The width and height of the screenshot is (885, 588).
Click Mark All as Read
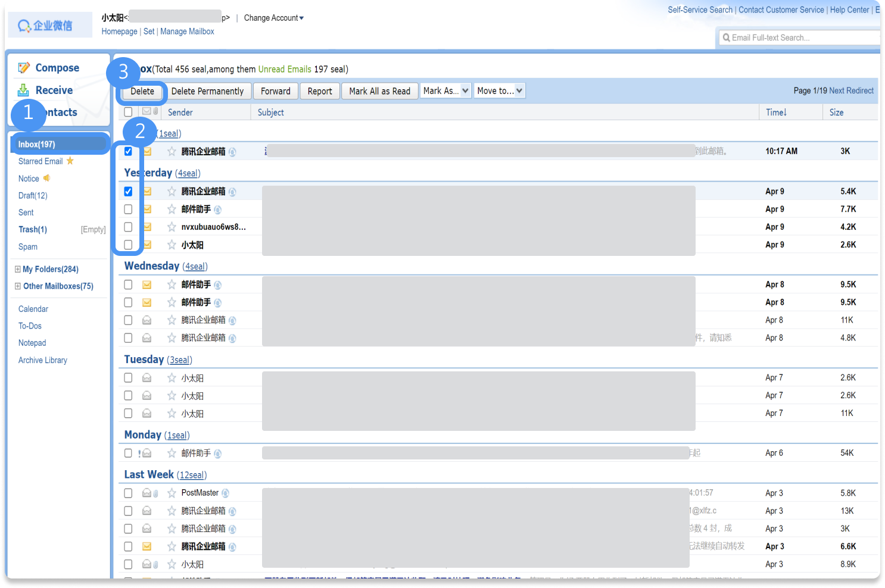click(380, 91)
